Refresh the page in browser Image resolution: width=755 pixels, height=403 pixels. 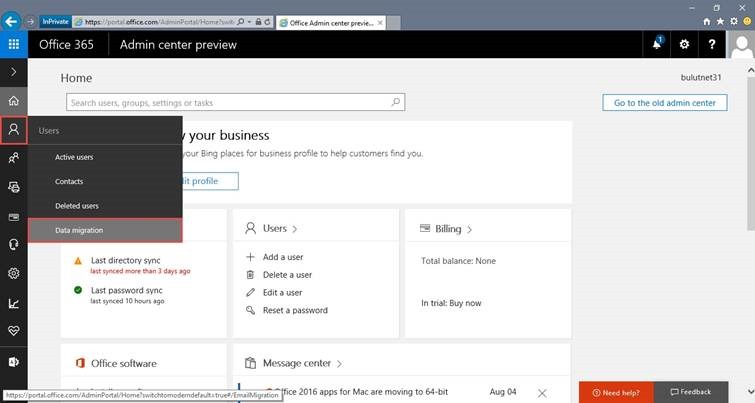[x=267, y=22]
